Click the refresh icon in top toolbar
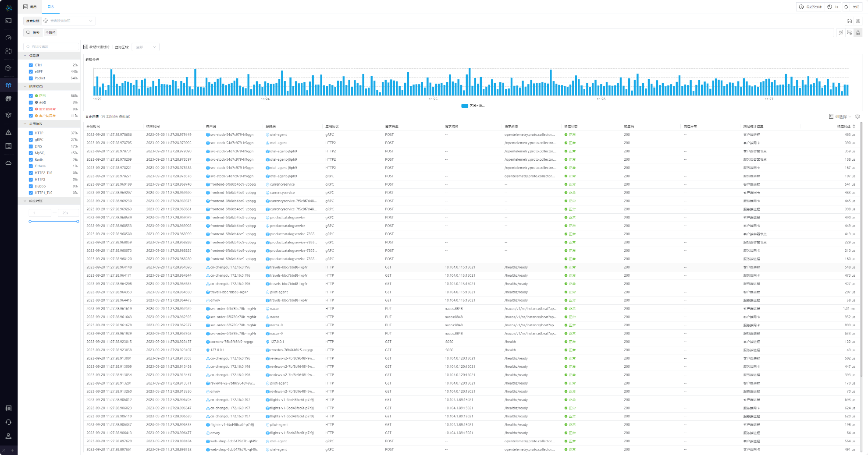 (846, 7)
